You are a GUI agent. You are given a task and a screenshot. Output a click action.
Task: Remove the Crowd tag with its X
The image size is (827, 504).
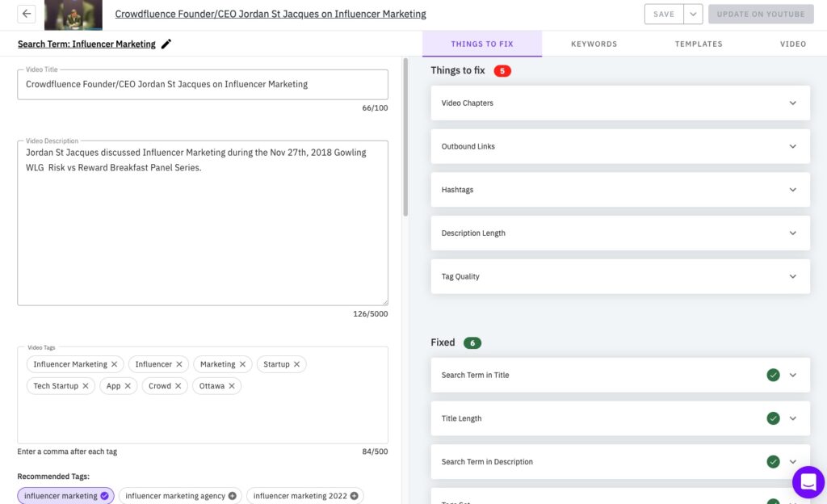click(x=178, y=386)
